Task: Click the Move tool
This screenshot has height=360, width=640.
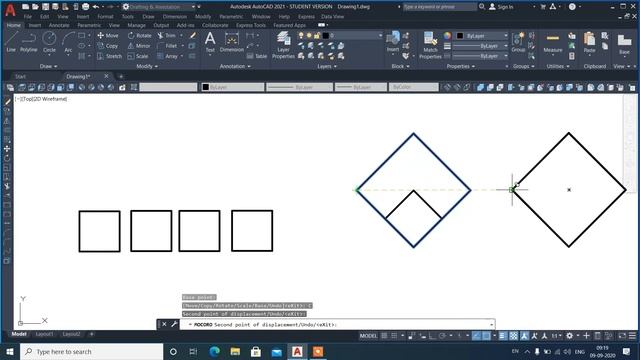Action: click(108, 36)
